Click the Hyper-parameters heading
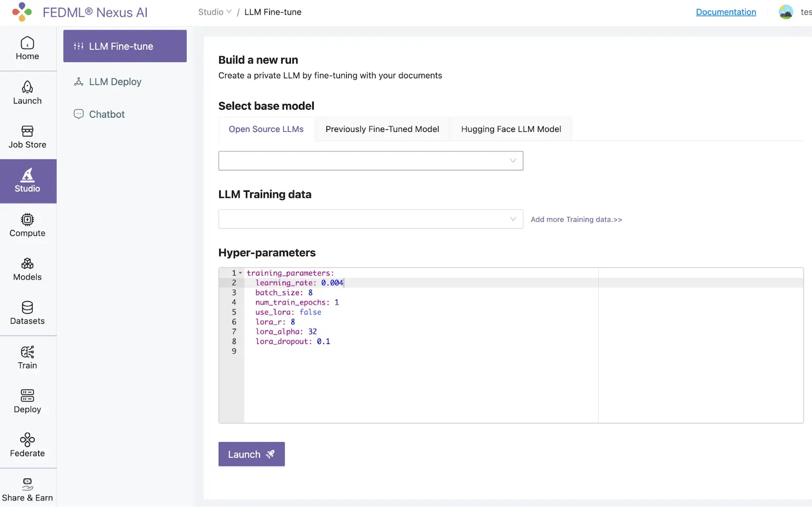 pyautogui.click(x=267, y=253)
